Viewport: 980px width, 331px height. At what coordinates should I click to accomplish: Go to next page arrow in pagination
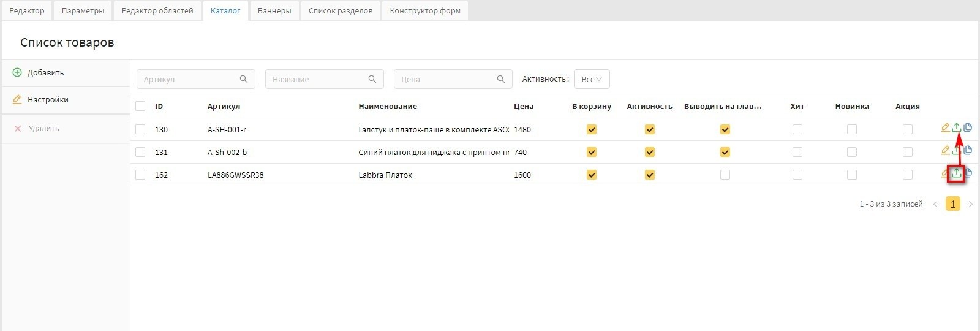tap(971, 204)
